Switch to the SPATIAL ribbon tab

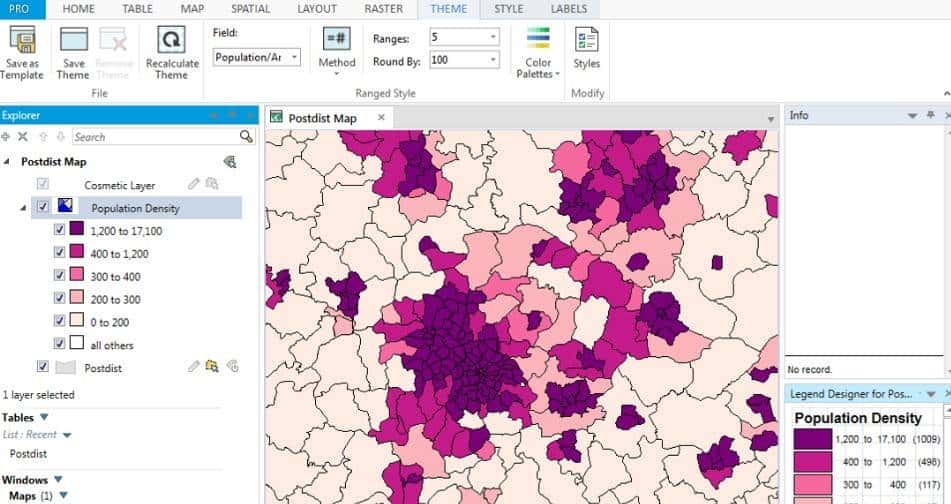[x=250, y=9]
